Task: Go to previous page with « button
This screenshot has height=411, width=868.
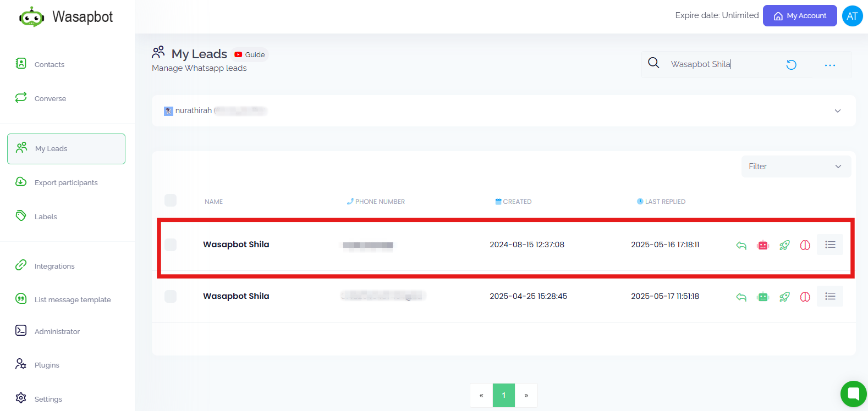Action: click(481, 395)
